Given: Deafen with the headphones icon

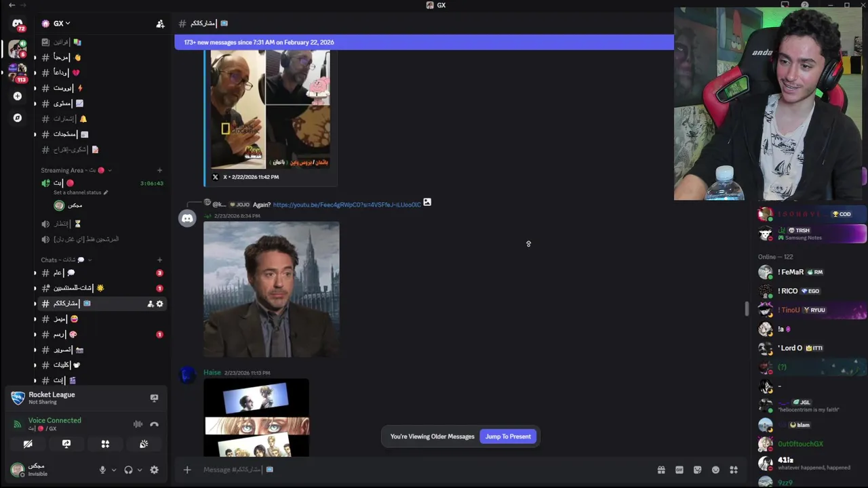Looking at the screenshot, I should point(128,470).
